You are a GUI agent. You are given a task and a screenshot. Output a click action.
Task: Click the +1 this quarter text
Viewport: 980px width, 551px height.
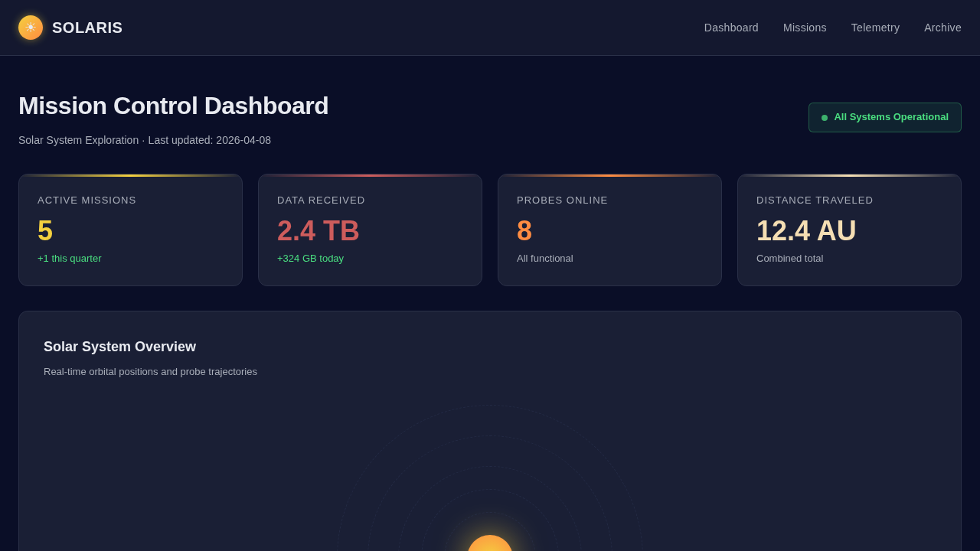[x=70, y=259]
